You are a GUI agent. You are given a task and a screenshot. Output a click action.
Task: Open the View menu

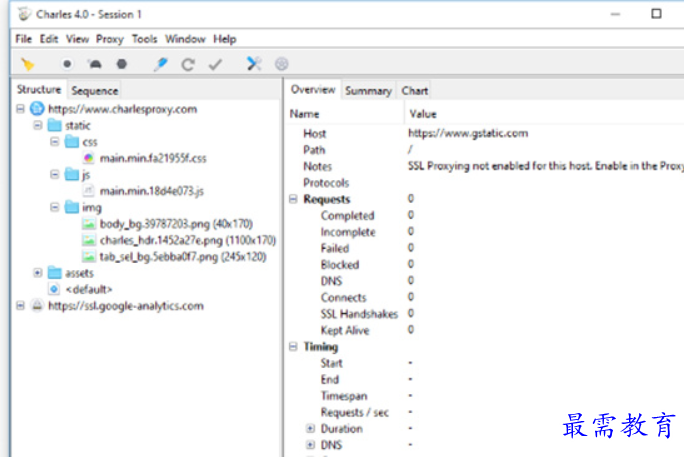[x=78, y=39]
